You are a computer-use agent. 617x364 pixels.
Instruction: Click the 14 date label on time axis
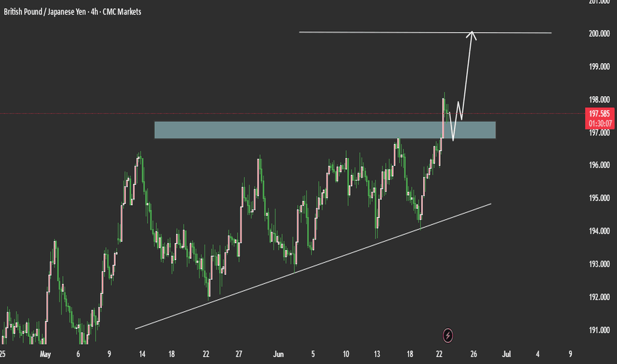click(142, 354)
